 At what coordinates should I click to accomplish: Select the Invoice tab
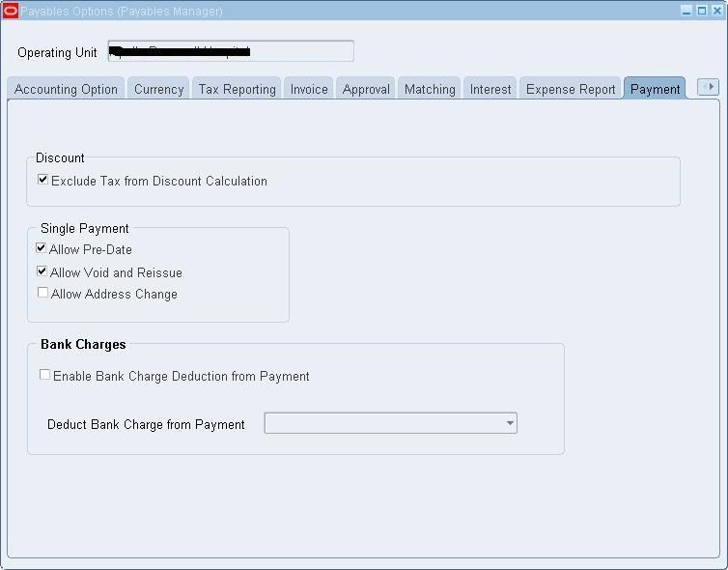click(x=309, y=89)
